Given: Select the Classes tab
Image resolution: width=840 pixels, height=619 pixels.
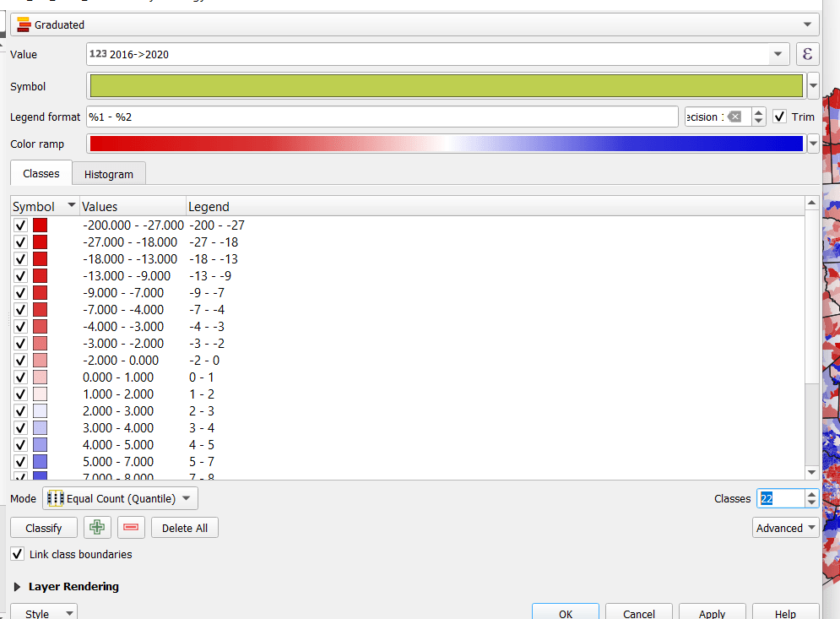Looking at the screenshot, I should 40,173.
